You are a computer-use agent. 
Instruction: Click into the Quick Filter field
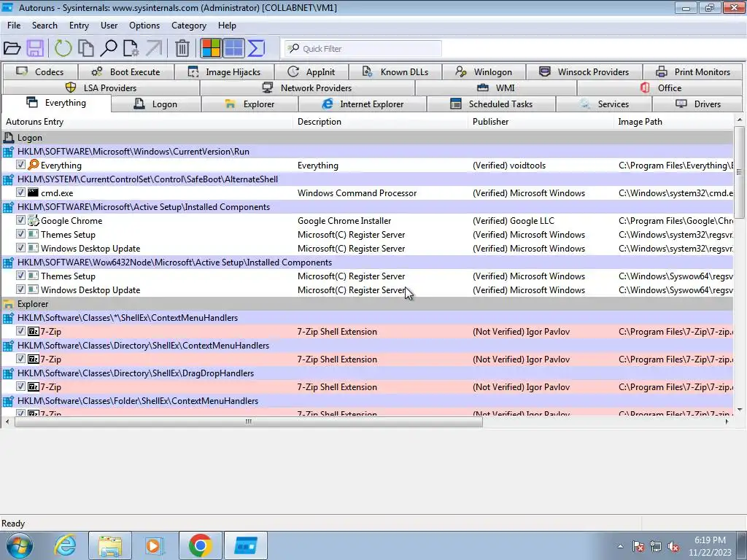pyautogui.click(x=363, y=49)
